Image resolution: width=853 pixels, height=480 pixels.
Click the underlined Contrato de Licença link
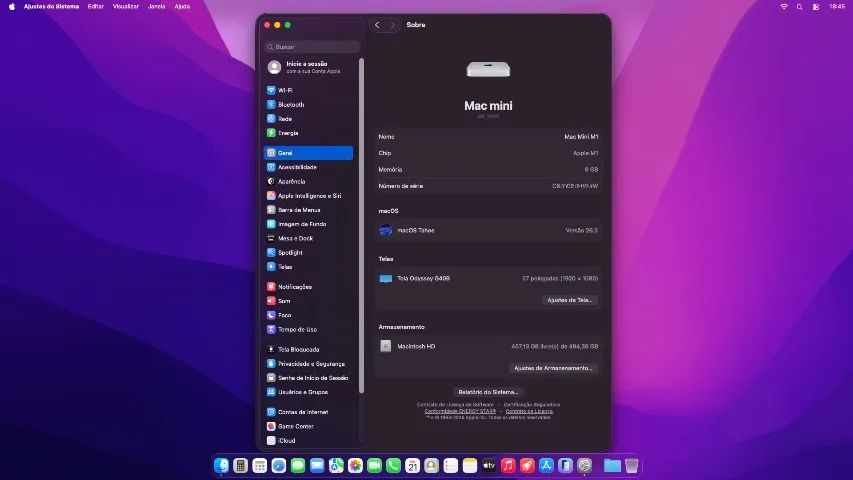click(529, 411)
